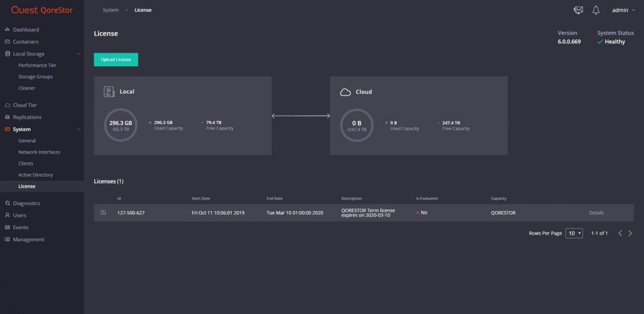Click the Cloud Tier cloud icon
Image resolution: width=644 pixels, height=314 pixels.
click(x=7, y=105)
